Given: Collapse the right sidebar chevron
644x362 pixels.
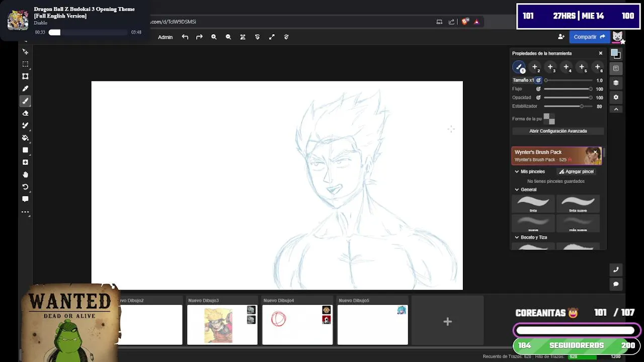Looking at the screenshot, I should pos(616,109).
